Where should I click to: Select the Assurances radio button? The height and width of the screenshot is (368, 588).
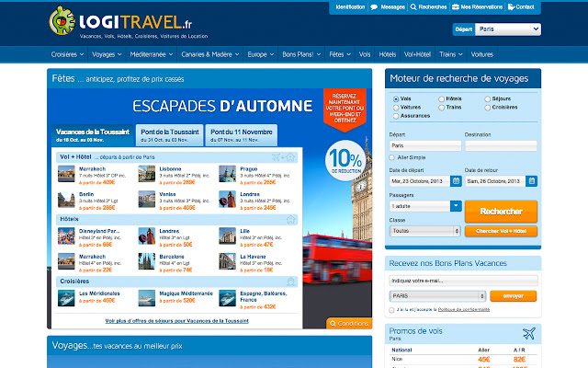coord(396,117)
